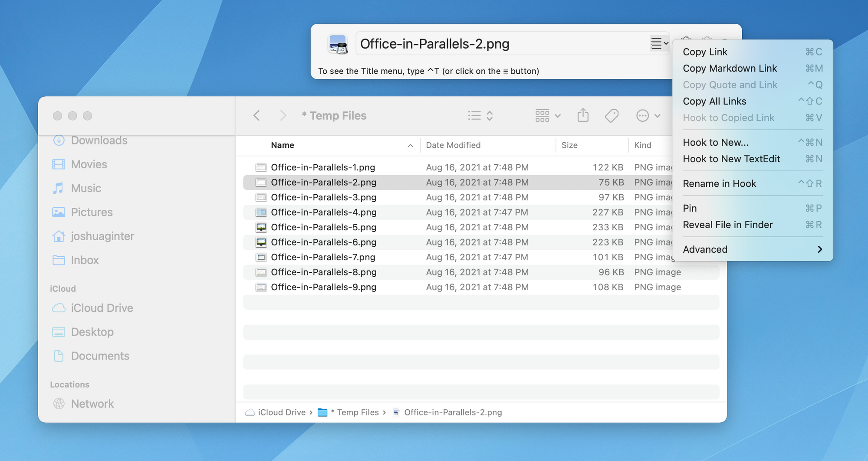
Task: Click the iCloud Drive cloud icon
Action: point(59,308)
